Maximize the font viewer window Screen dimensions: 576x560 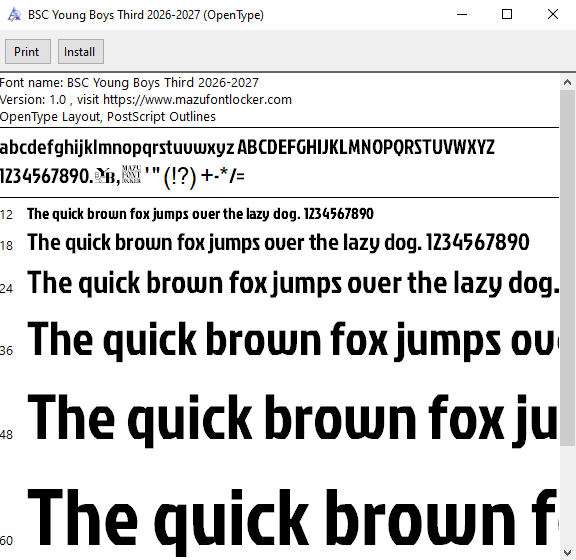(507, 15)
